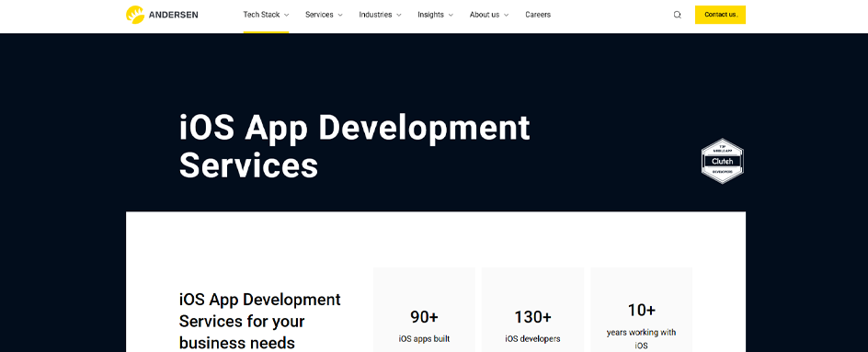This screenshot has height=352, width=868.
Task: Expand the chevron beside Industries
Action: [398, 16]
